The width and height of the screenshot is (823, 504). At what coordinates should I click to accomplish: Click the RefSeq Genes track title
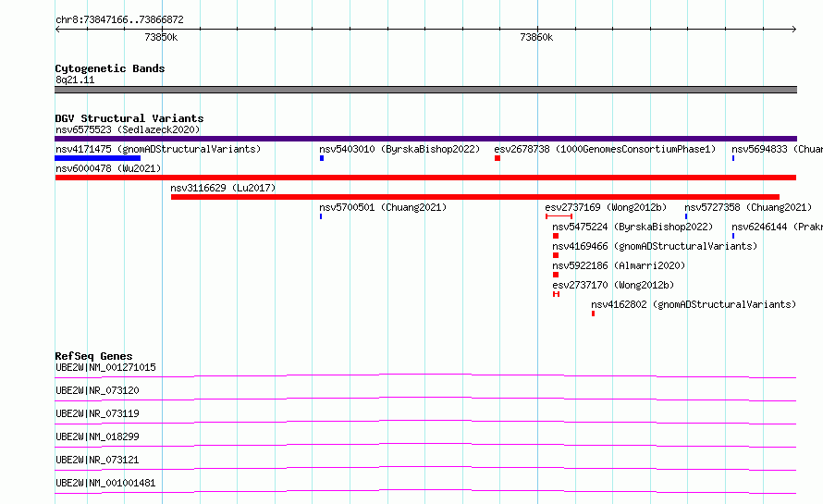click(93, 356)
